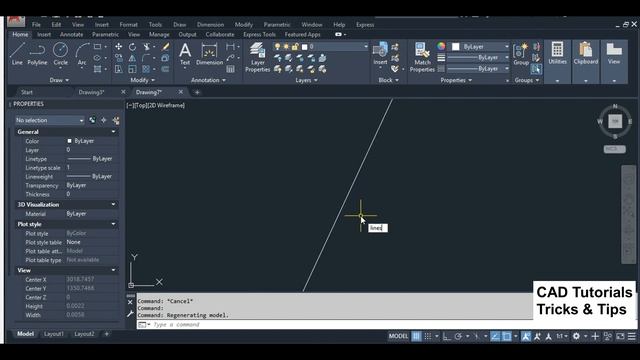This screenshot has height=360, width=640.
Task: Toggle 2D object snap
Action: pyautogui.click(x=507, y=336)
